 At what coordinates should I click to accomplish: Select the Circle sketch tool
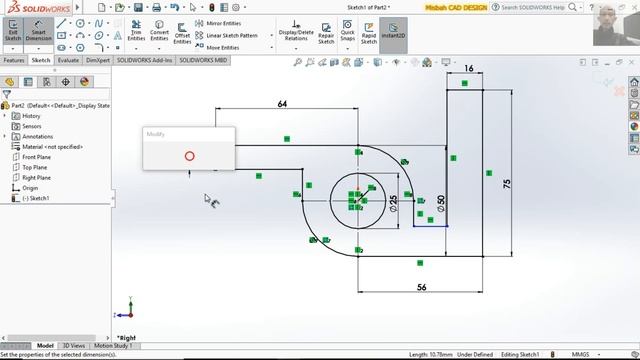[80, 23]
